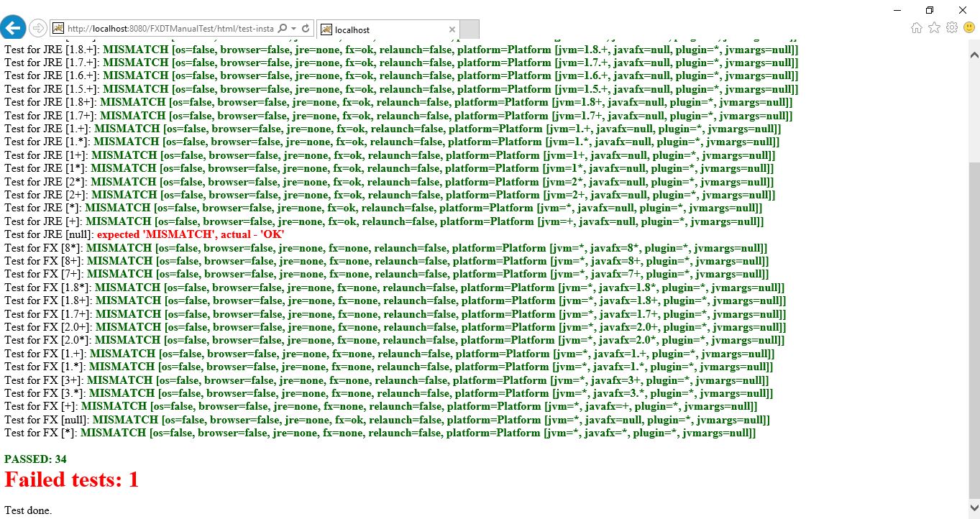Click the browser Back arrow button
Screen dimensions: 980x519
click(13, 28)
